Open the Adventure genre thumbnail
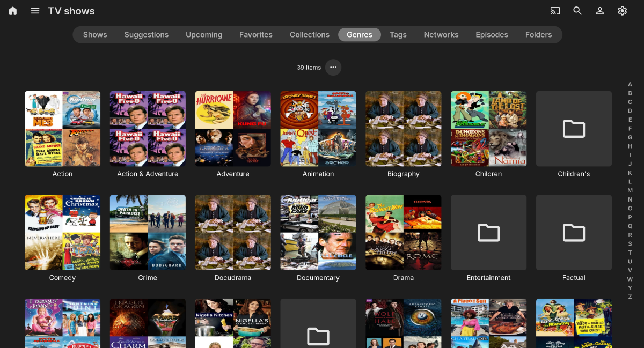The height and width of the screenshot is (348, 644). coord(233,129)
